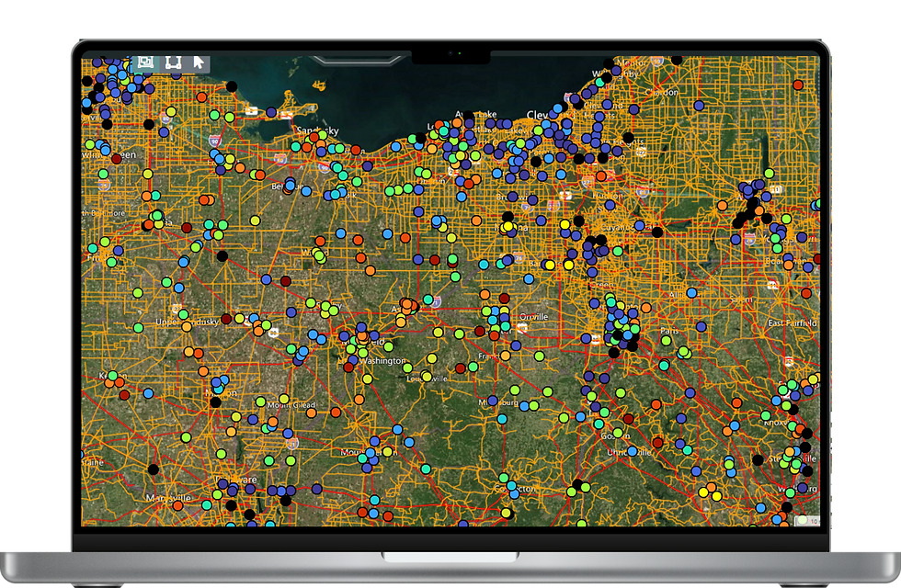This screenshot has width=901, height=588.
Task: Select an orange marker near Mount Gilead
Action: click(312, 413)
